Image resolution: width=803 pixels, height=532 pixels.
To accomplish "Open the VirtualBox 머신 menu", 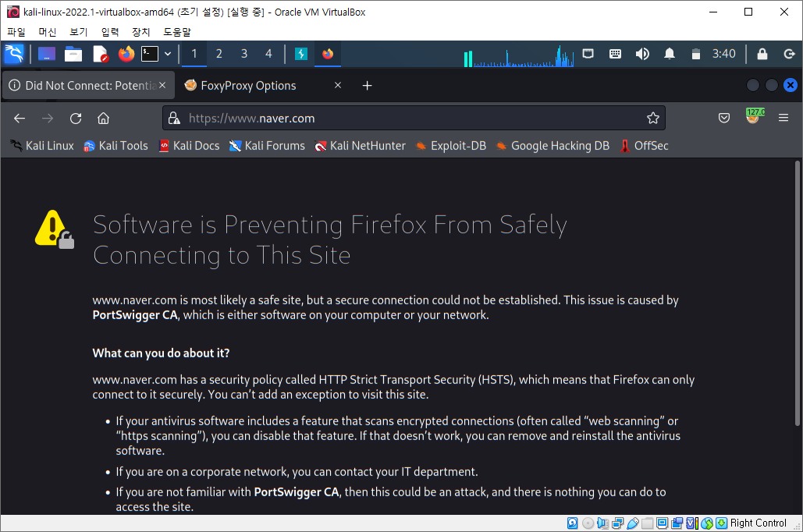I will (47, 32).
